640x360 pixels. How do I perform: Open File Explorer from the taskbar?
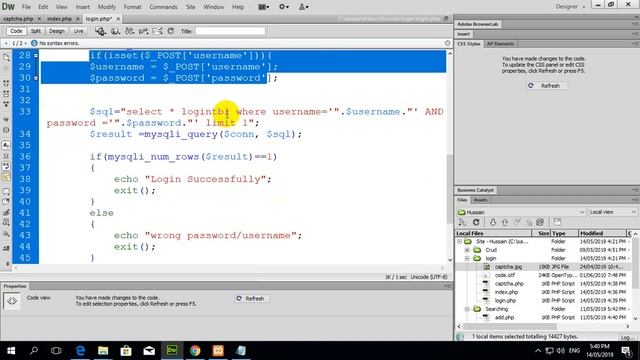(x=103, y=350)
